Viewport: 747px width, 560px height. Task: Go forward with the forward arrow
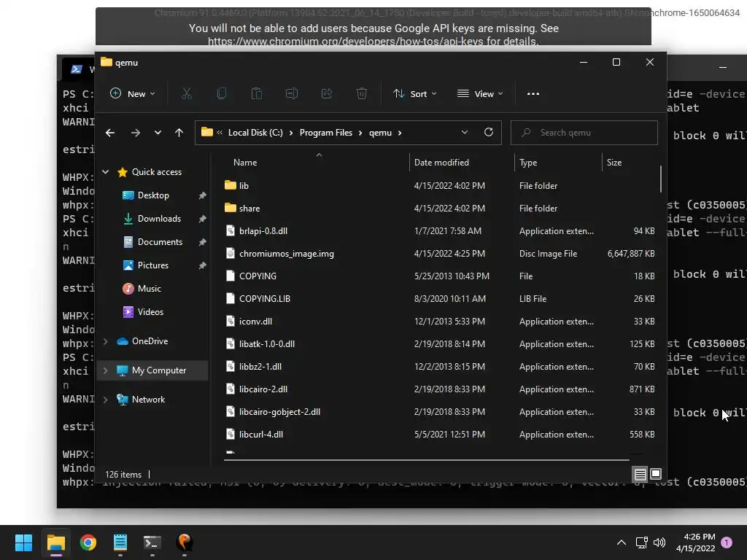[x=135, y=133]
